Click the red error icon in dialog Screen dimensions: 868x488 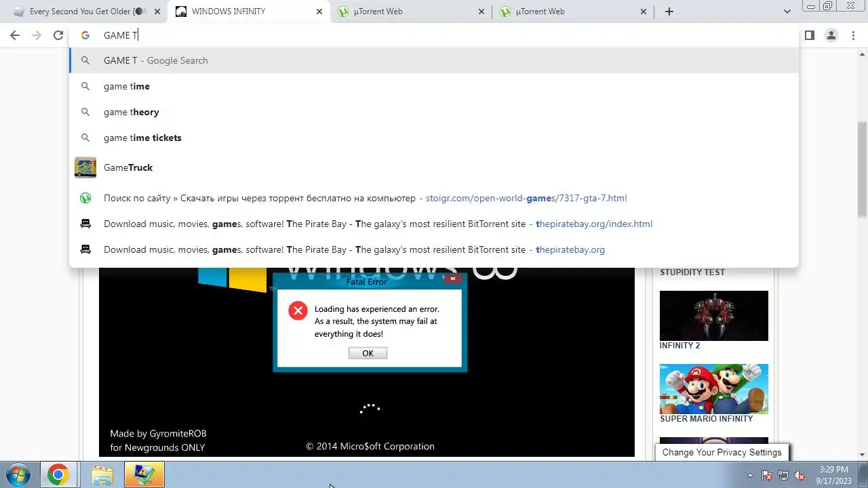(298, 310)
